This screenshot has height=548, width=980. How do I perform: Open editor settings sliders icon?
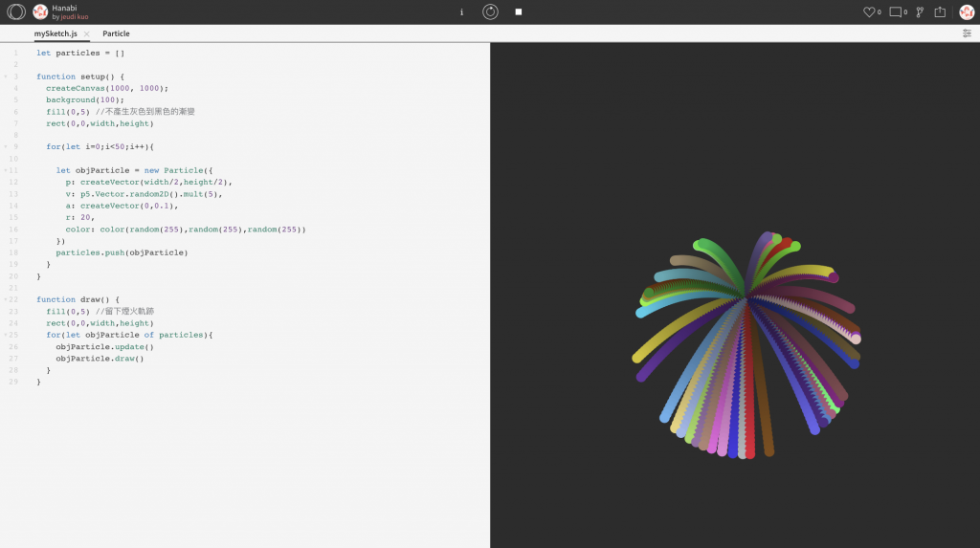(x=967, y=33)
